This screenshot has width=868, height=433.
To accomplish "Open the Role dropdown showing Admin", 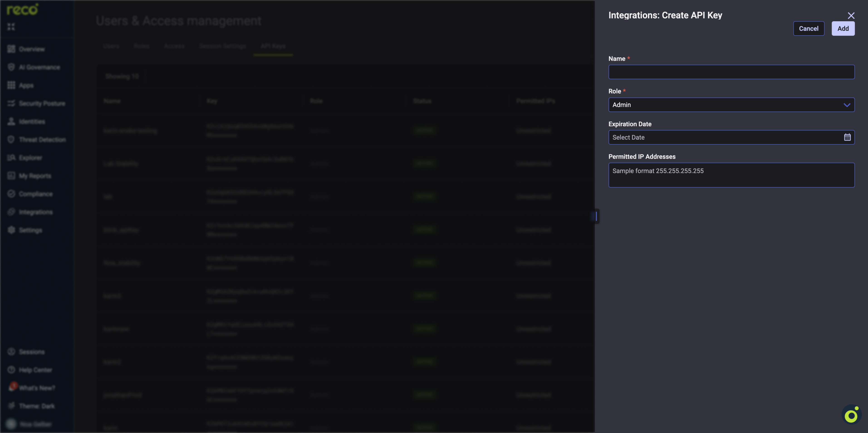I will click(x=731, y=105).
